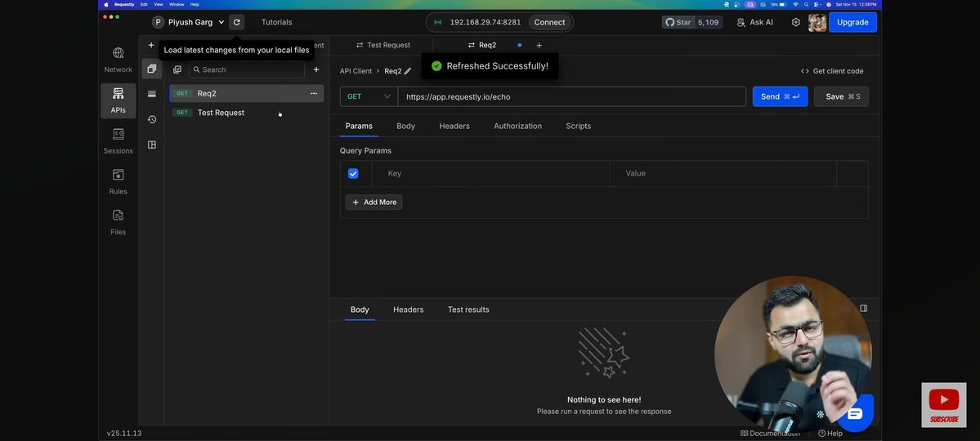Open the runtime variables layout icon
This screenshot has height=441, width=980.
click(151, 145)
